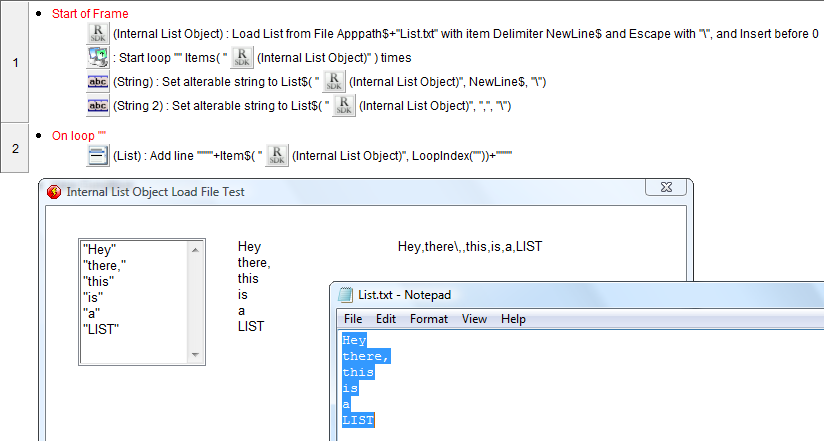This screenshot has height=441, width=824.
Task: Select event line number 2
Action: (x=15, y=148)
